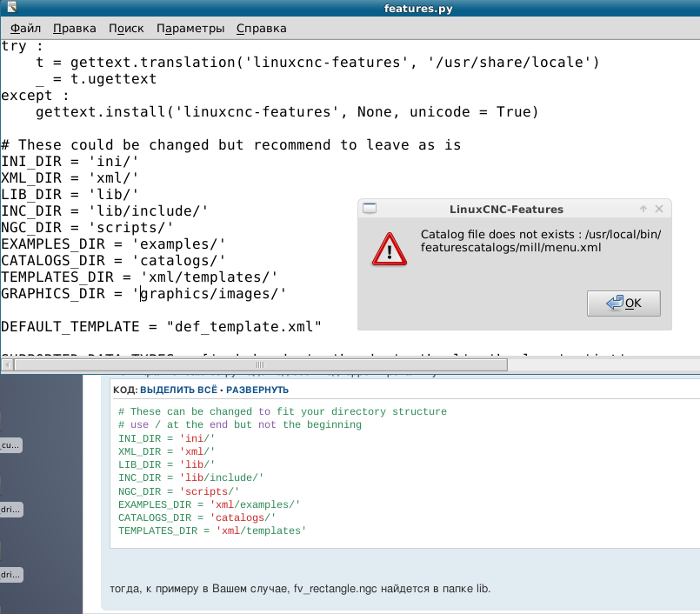Click forum comment 'These can be changed to fit'

click(x=283, y=411)
